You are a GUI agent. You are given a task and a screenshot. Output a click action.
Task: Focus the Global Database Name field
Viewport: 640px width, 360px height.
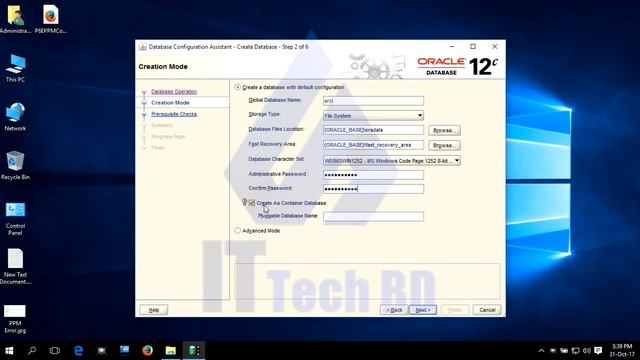click(x=373, y=100)
